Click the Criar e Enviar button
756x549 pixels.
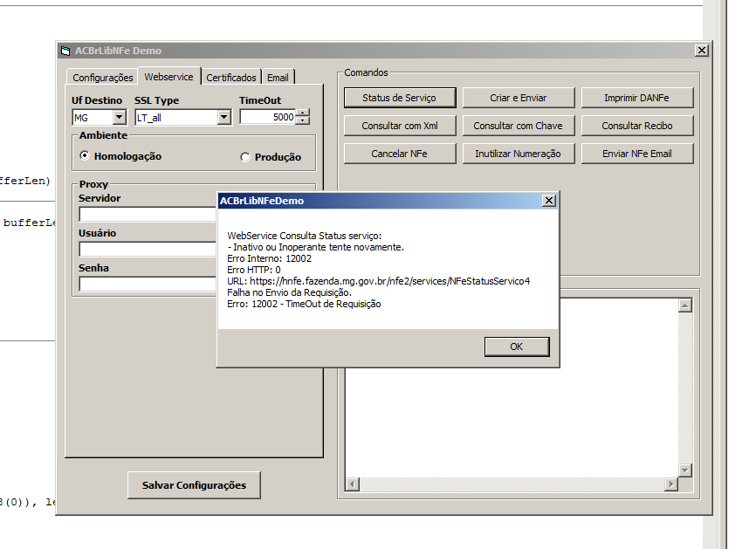point(519,98)
